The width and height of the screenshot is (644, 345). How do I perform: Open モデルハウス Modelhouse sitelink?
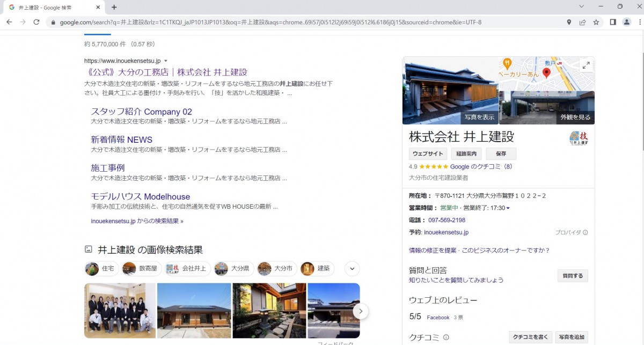pyautogui.click(x=141, y=196)
